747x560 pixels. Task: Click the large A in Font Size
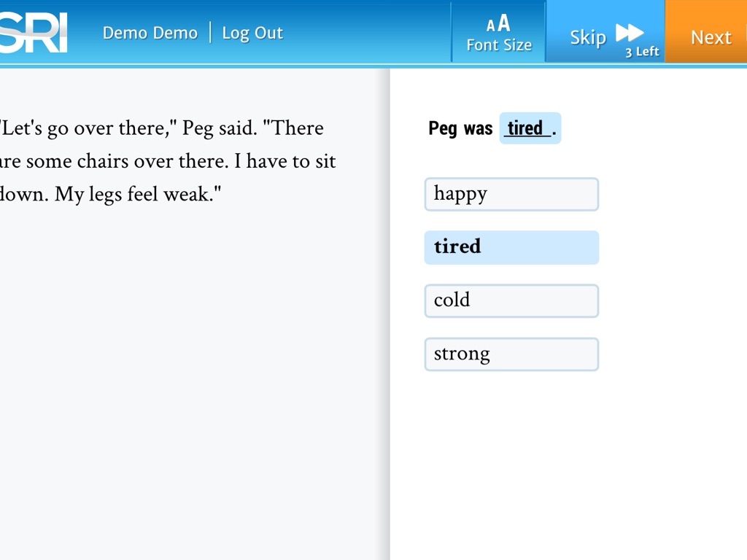pos(504,23)
